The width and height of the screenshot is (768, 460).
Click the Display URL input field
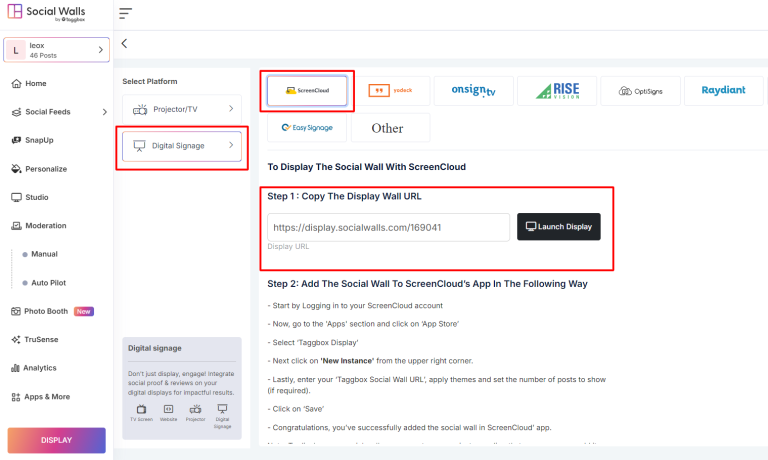pyautogui.click(x=388, y=227)
